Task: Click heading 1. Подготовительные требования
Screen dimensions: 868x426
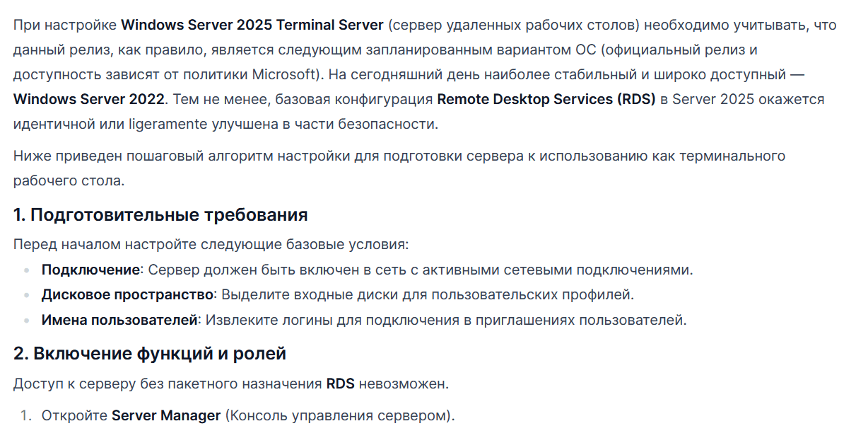Action: pyautogui.click(x=160, y=214)
